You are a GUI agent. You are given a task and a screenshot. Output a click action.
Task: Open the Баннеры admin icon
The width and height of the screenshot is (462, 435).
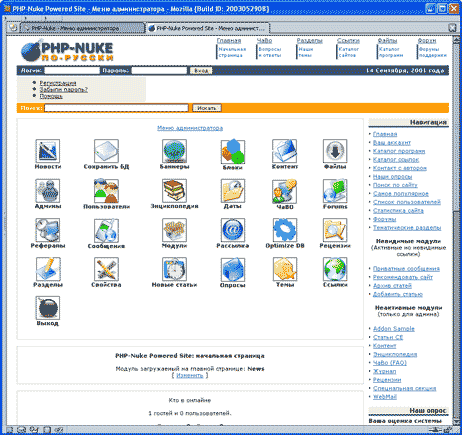(x=174, y=151)
